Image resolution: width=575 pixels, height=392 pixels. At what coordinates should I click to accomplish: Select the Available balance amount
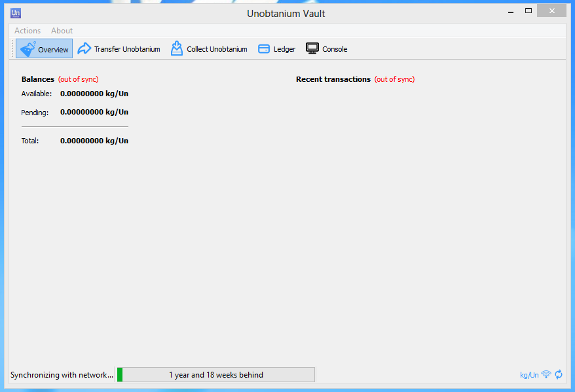point(94,94)
